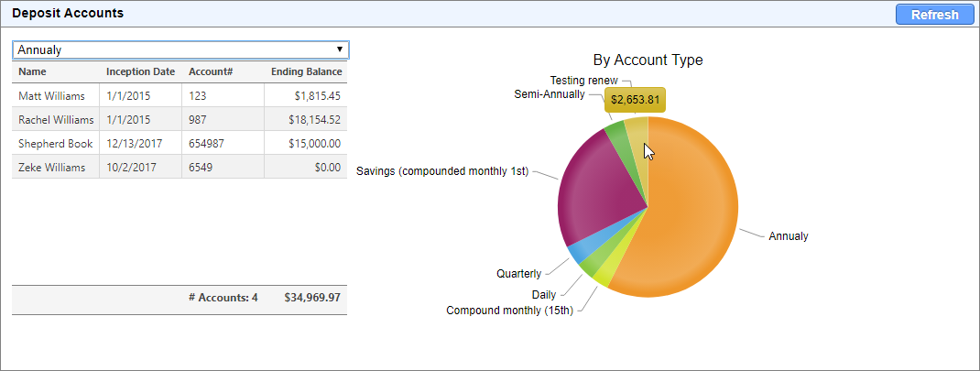This screenshot has width=980, height=371.
Task: Click the yellow Testing renew pie slice
Action: point(637,136)
